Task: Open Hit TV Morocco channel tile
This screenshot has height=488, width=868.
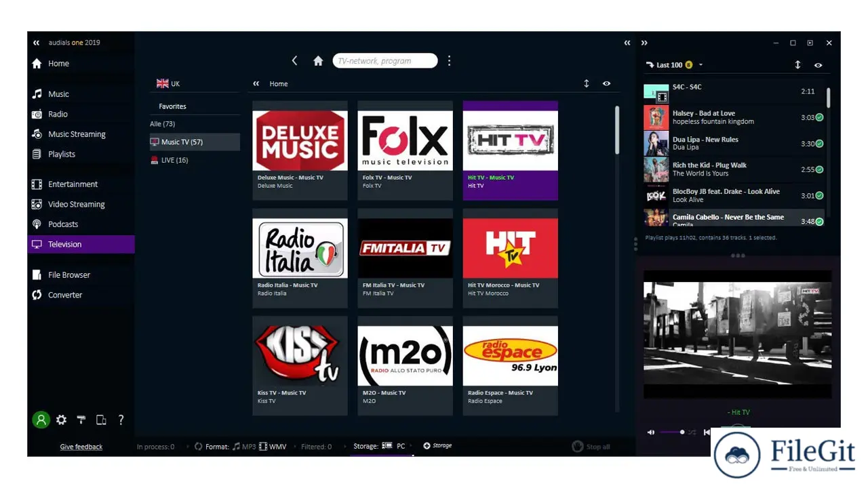Action: coord(511,258)
